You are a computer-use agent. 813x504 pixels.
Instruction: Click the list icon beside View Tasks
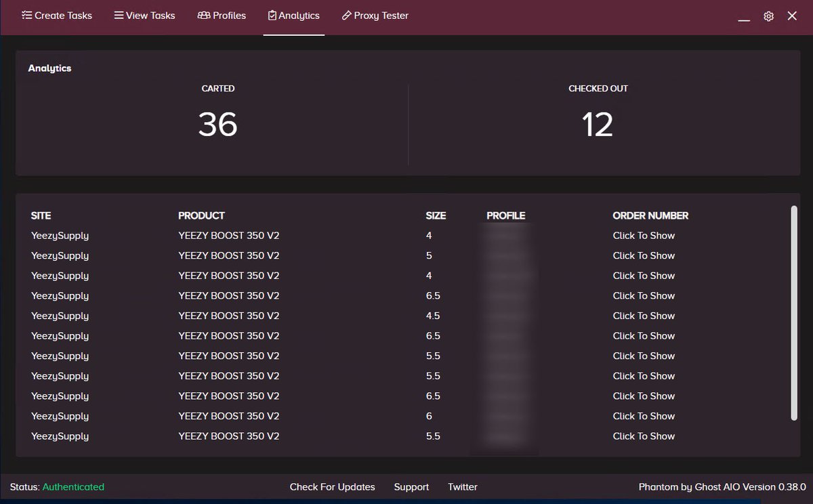click(x=119, y=15)
